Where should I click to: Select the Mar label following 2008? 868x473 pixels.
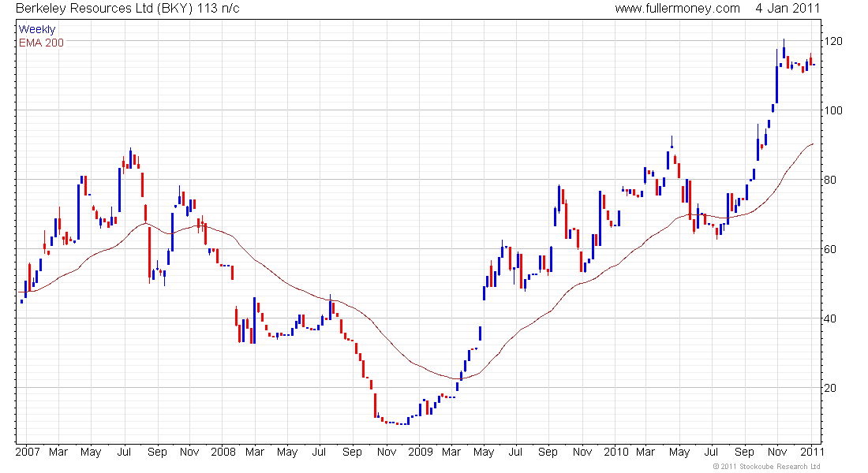point(255,452)
